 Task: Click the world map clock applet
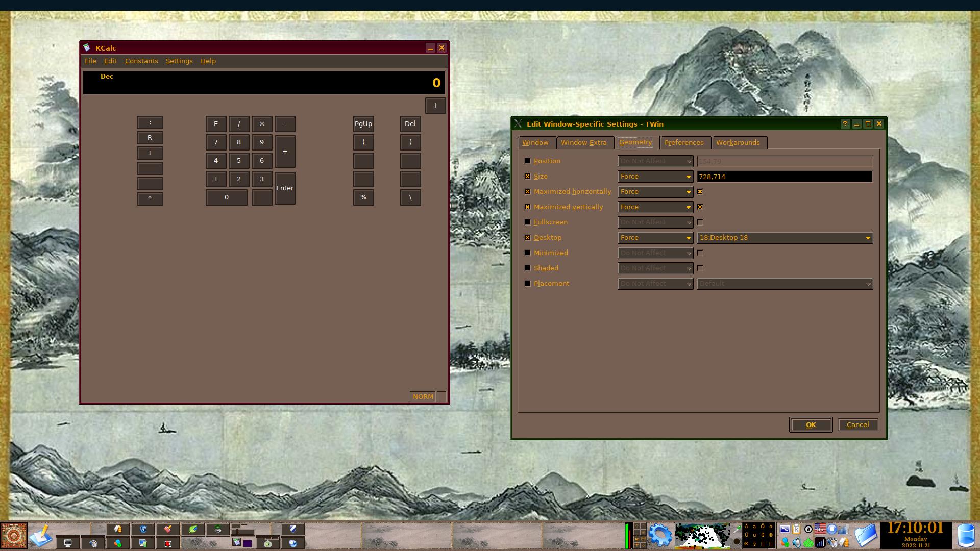[x=702, y=536]
